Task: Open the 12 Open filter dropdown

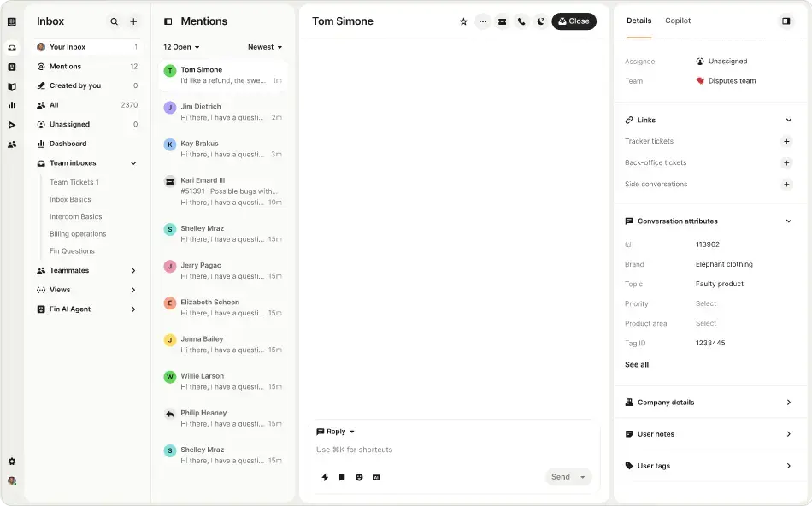Action: (x=181, y=47)
